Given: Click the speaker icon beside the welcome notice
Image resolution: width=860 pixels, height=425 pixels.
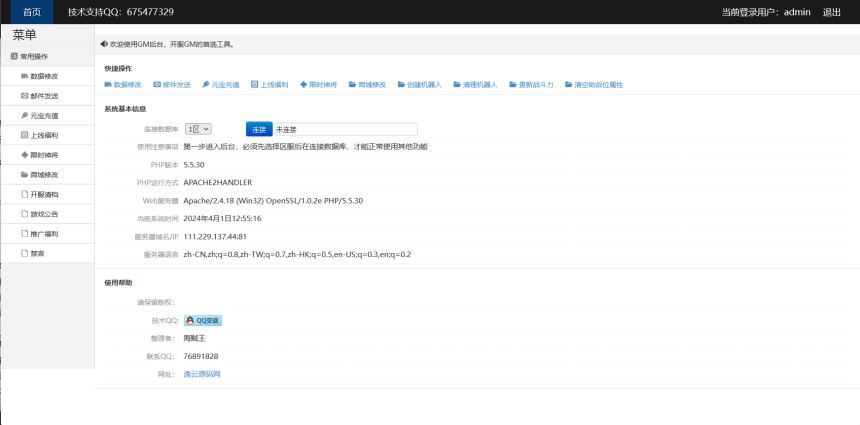Looking at the screenshot, I should point(104,45).
